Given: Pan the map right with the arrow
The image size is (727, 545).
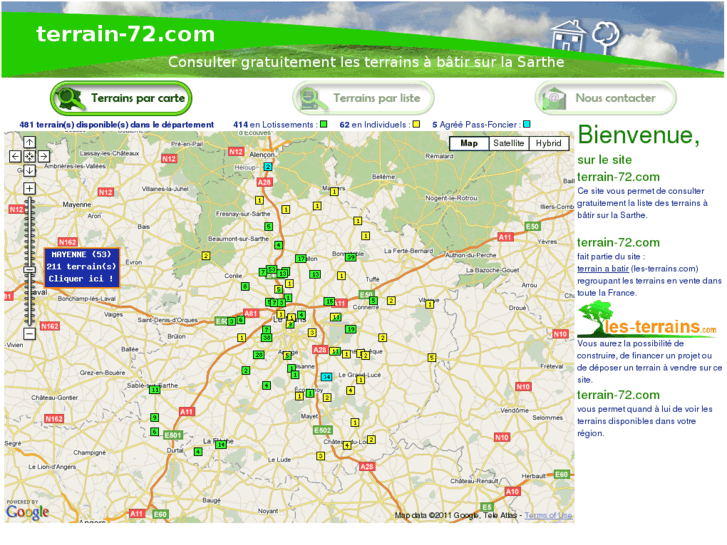Looking at the screenshot, I should tap(44, 156).
